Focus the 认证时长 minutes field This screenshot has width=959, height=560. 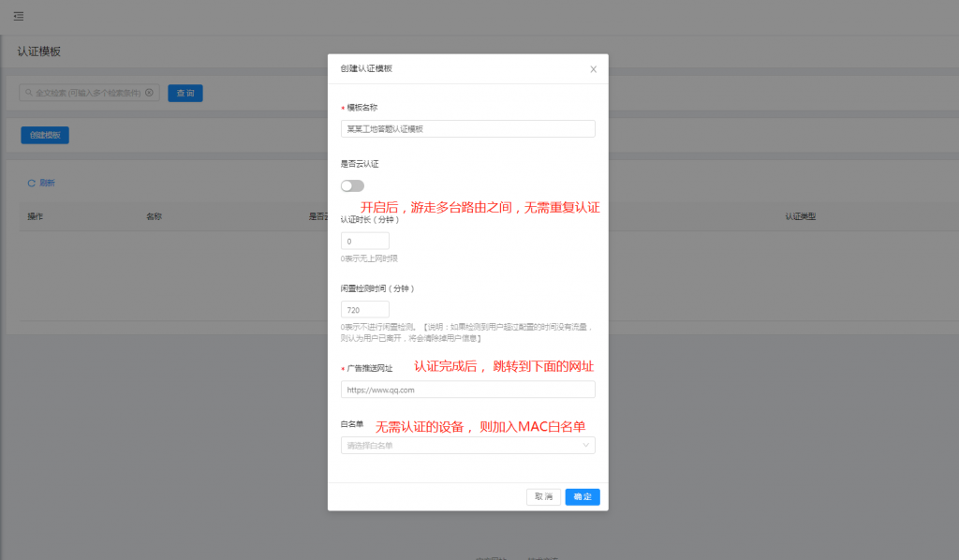[364, 242]
